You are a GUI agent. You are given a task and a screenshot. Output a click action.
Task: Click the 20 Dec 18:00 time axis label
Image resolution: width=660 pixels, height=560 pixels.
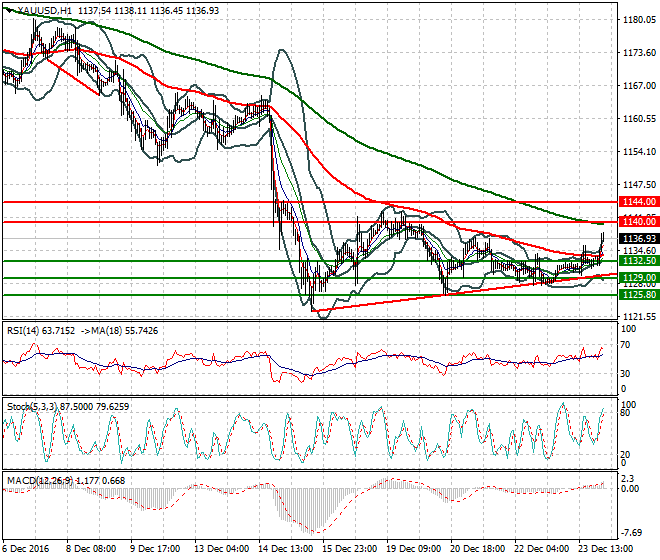click(x=477, y=549)
